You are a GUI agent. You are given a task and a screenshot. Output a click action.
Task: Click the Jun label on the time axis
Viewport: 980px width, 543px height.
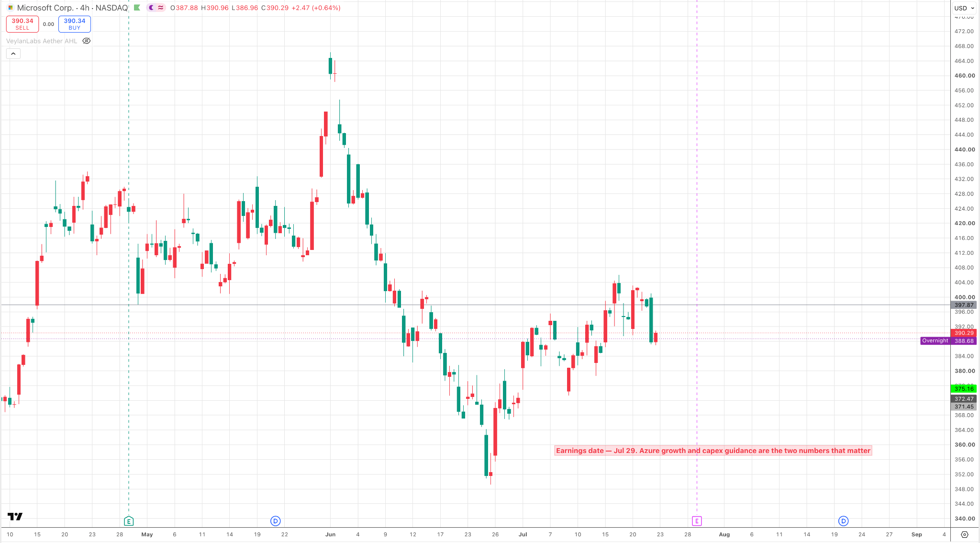tap(330, 534)
